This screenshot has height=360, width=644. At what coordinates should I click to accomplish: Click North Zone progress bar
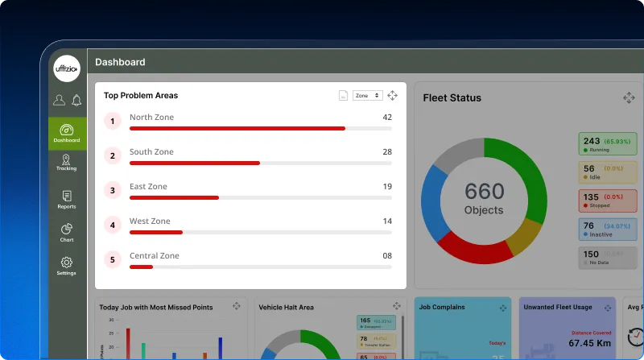pyautogui.click(x=260, y=129)
